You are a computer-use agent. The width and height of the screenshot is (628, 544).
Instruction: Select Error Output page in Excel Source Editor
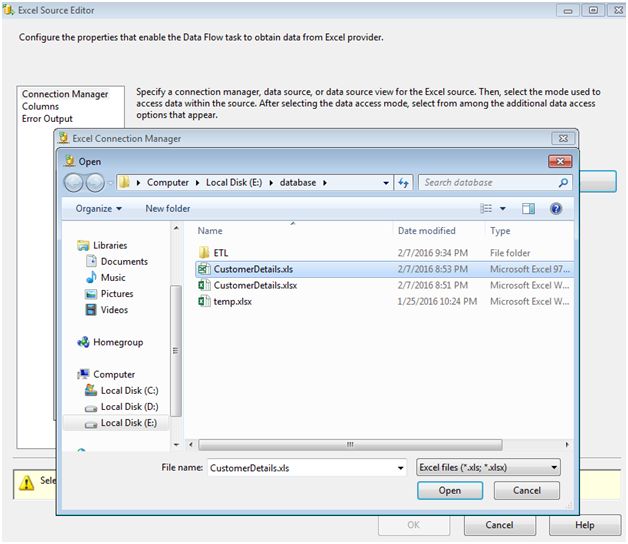[x=47, y=119]
